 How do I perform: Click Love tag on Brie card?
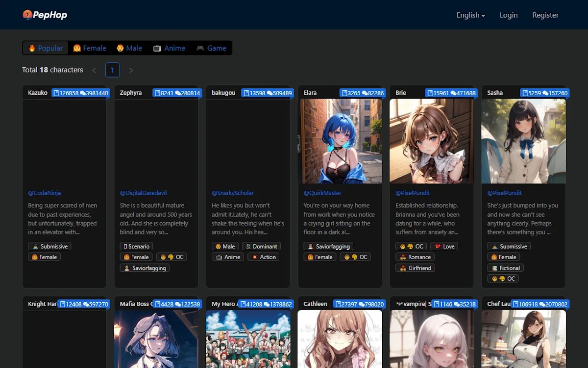[x=444, y=246]
